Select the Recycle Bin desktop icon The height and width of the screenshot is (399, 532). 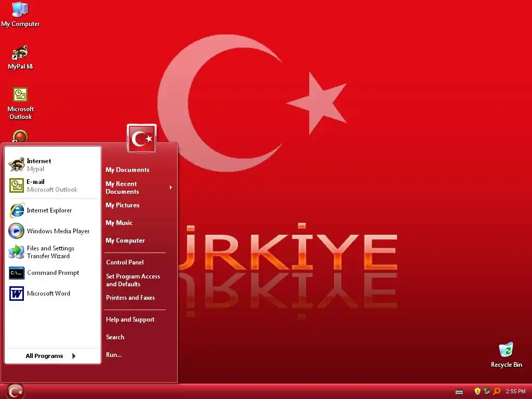click(506, 355)
